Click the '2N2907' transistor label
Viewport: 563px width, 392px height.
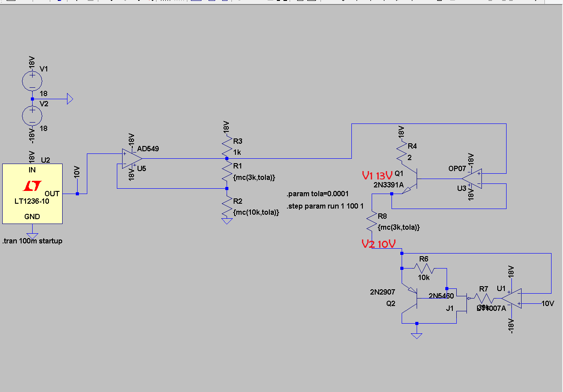pyautogui.click(x=383, y=292)
